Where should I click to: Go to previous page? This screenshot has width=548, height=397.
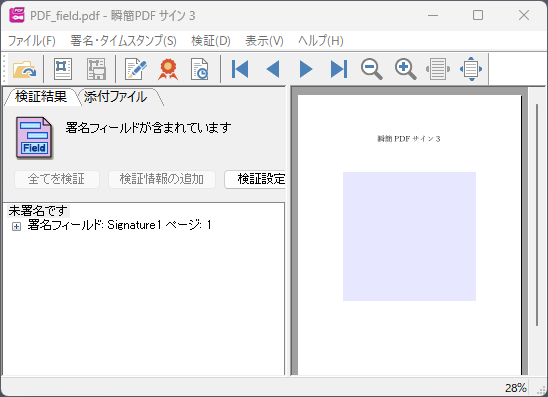[273, 69]
